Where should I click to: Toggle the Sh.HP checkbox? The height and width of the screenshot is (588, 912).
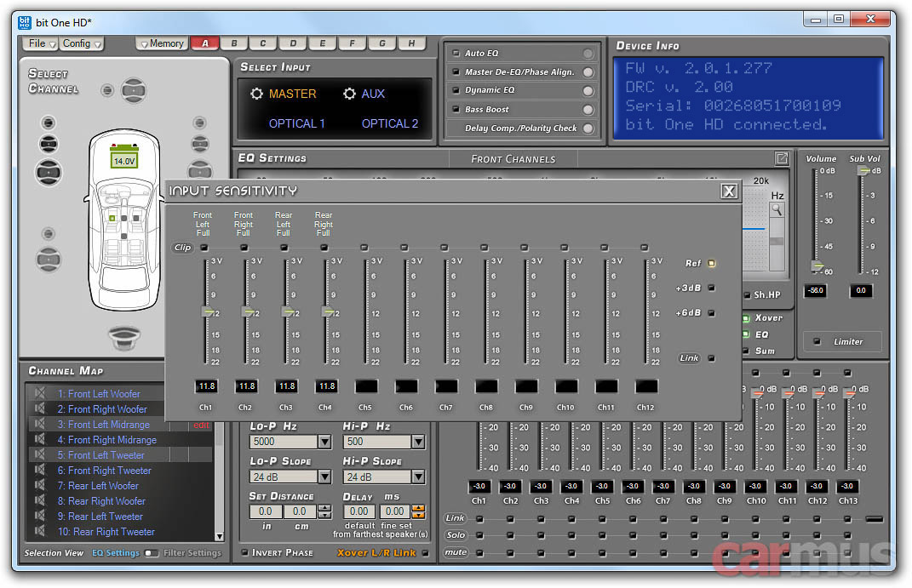[x=747, y=295]
